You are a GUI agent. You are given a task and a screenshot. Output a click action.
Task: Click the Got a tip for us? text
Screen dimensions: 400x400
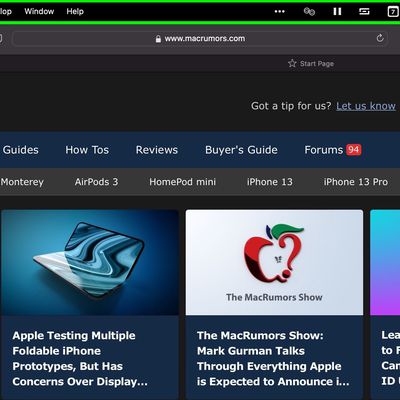pos(291,106)
